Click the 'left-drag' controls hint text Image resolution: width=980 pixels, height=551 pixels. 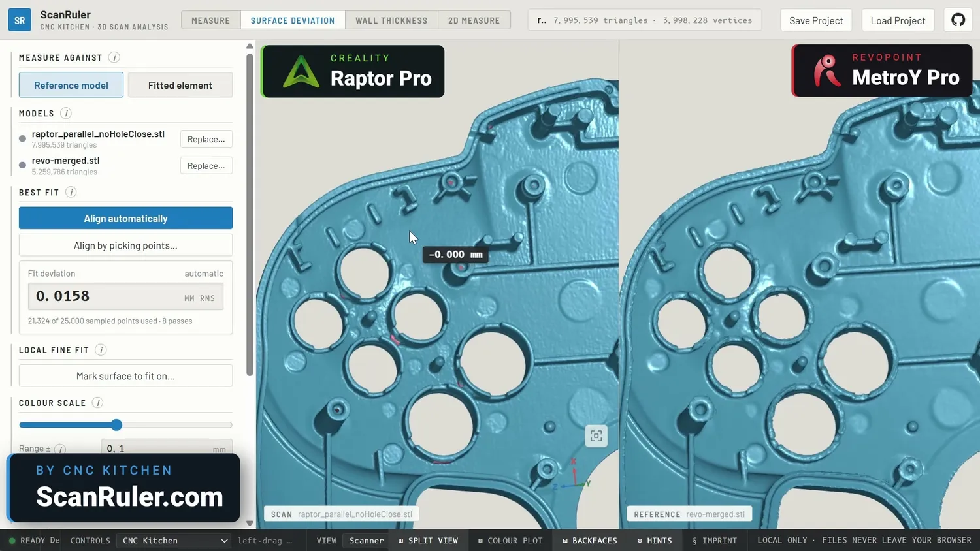point(265,541)
